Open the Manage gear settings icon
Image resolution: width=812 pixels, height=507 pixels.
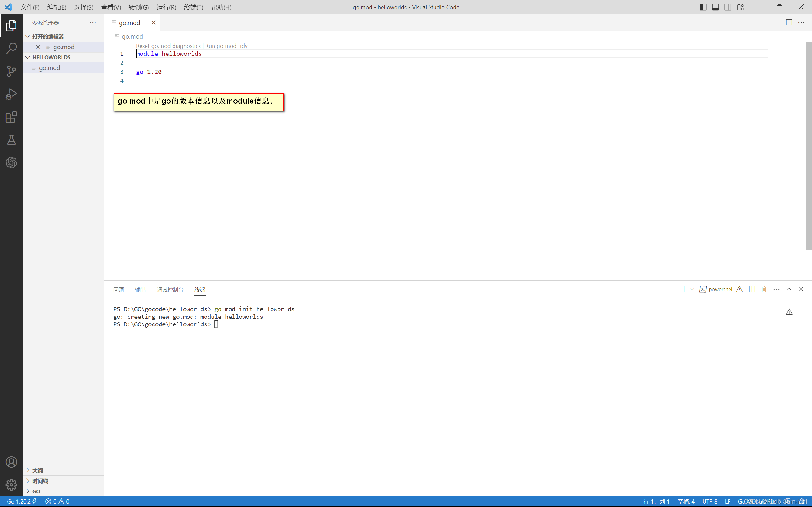(11, 485)
